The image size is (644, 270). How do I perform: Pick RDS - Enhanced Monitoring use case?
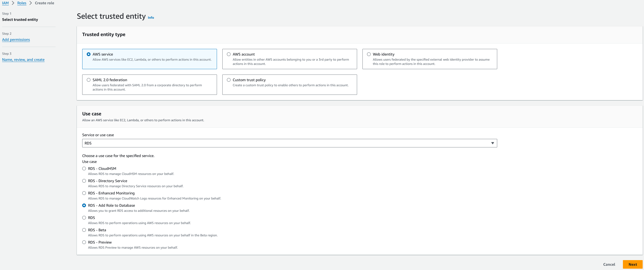[x=84, y=193]
